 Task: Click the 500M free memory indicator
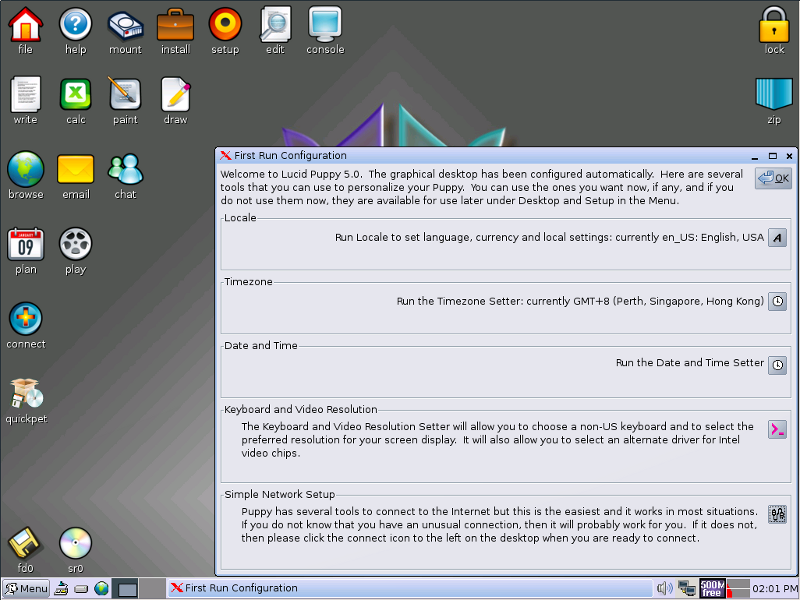tap(712, 589)
